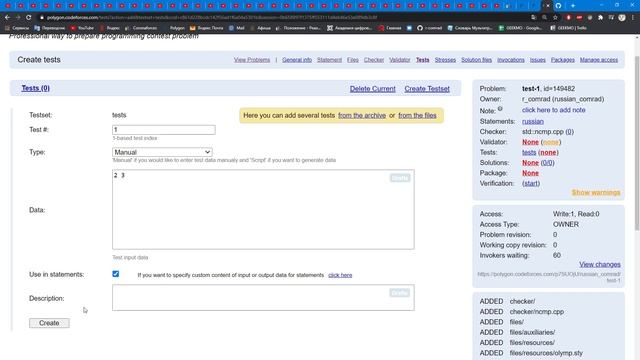640x360 pixels.
Task: Open the Сервисы apps bookmark
Action: click(x=17, y=28)
